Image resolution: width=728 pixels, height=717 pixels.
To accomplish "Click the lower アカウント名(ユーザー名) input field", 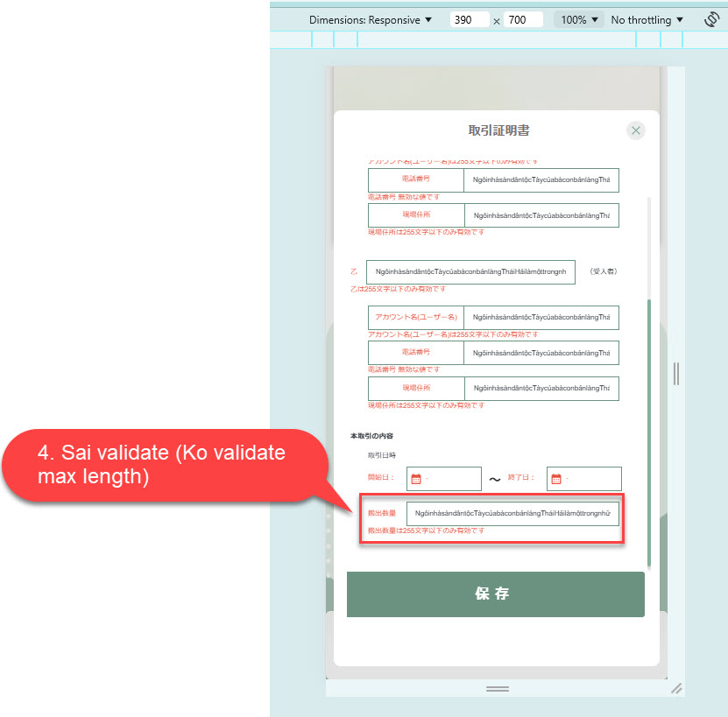I will (x=541, y=318).
